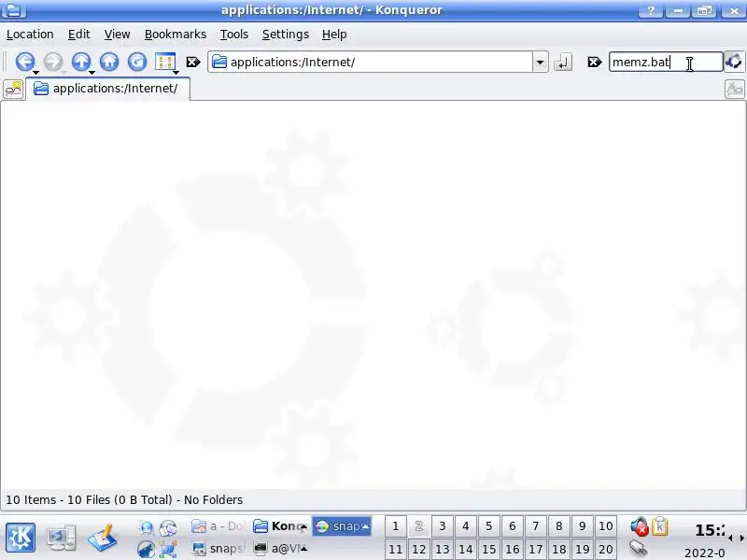Image resolution: width=747 pixels, height=560 pixels.
Task: Click the window menu icon in title bar
Action: point(14,9)
